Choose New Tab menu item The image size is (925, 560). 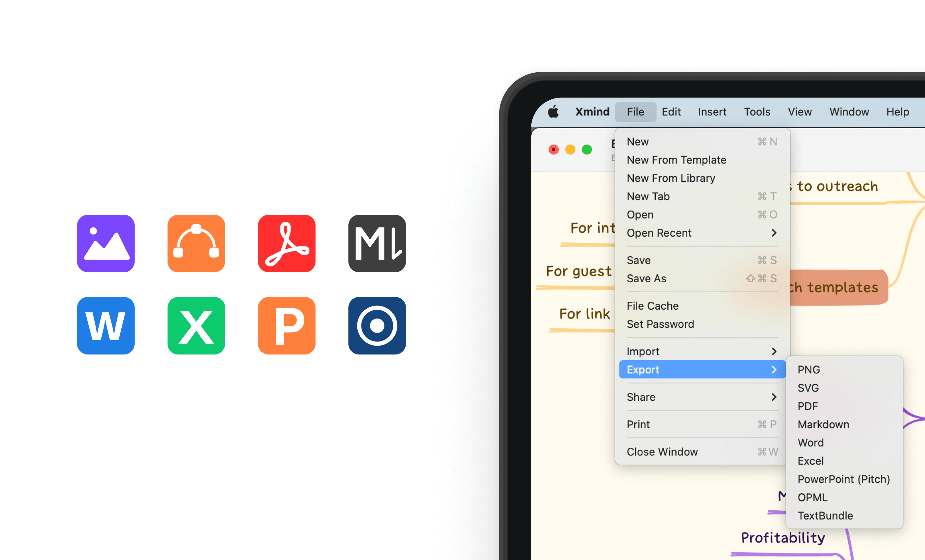pos(702,196)
